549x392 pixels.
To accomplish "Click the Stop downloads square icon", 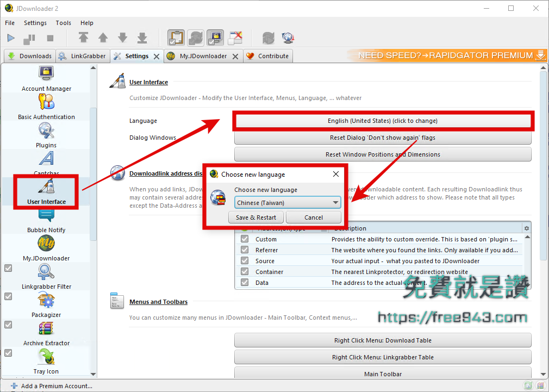I will click(50, 38).
